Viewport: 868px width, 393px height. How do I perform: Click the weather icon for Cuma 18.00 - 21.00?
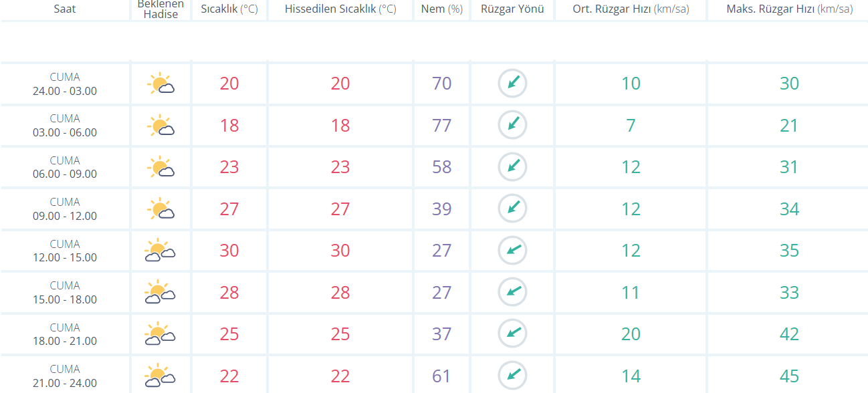pos(160,334)
